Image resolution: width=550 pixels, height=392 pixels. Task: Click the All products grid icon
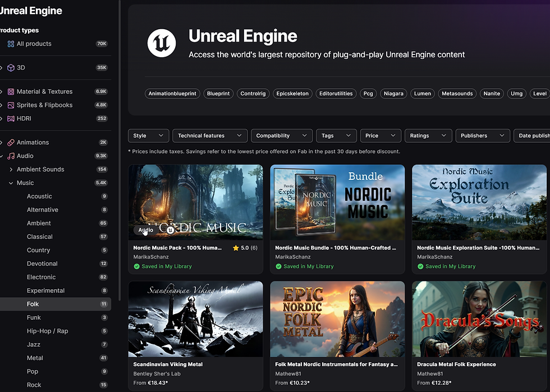(x=11, y=44)
